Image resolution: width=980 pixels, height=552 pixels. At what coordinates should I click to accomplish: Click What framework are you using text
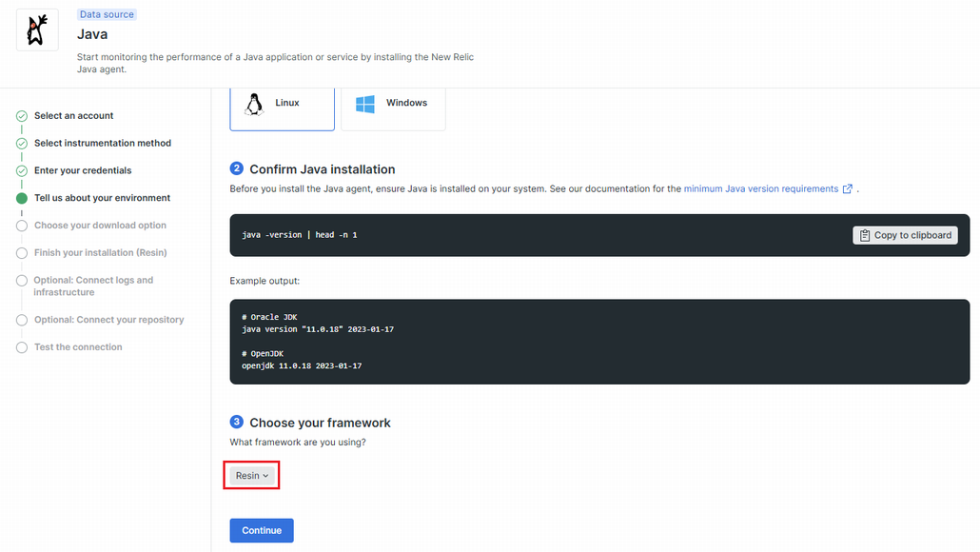pos(298,442)
